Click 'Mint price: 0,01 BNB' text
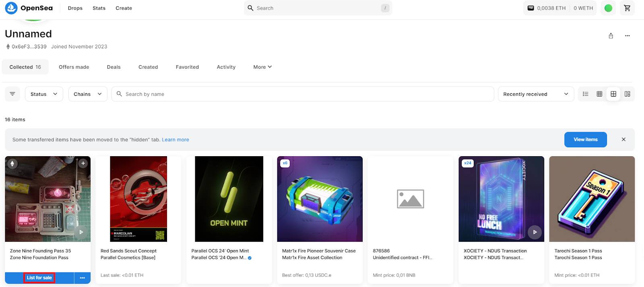The width and height of the screenshot is (644, 287). 394,275
